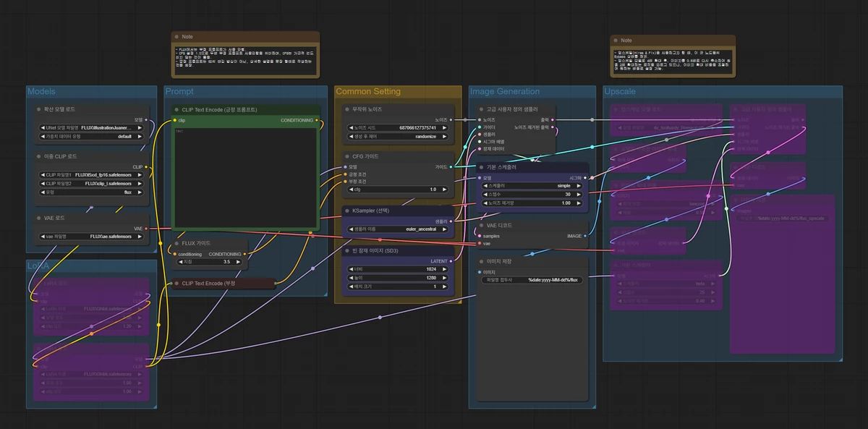The image size is (868, 429).
Task: Click the 가이드 output socket of CFG 가이드
Action: [x=452, y=166]
